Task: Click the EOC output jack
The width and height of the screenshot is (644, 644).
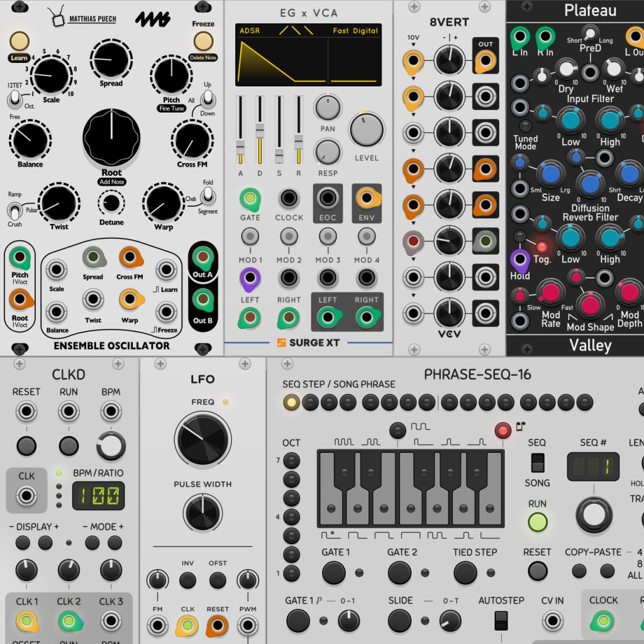Action: coord(327,198)
